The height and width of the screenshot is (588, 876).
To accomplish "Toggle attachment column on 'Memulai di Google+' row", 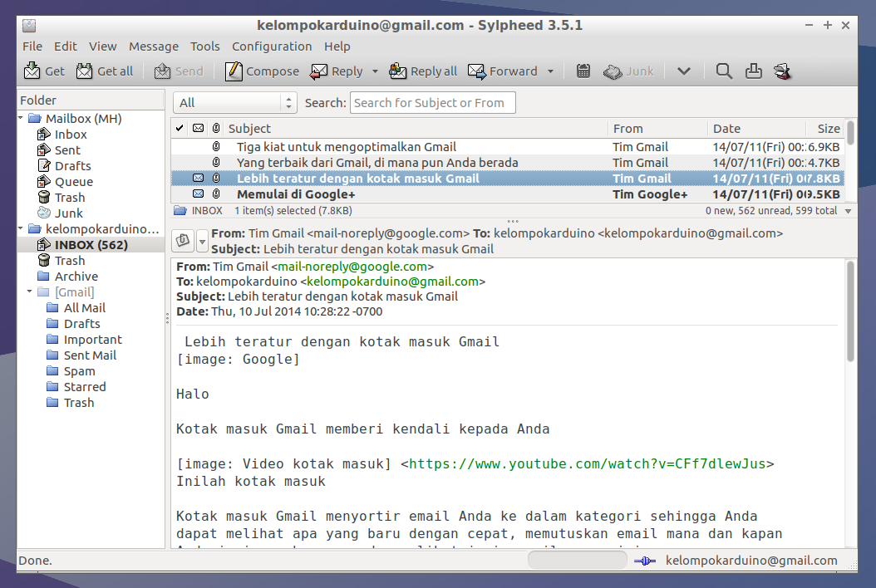I will [x=216, y=194].
